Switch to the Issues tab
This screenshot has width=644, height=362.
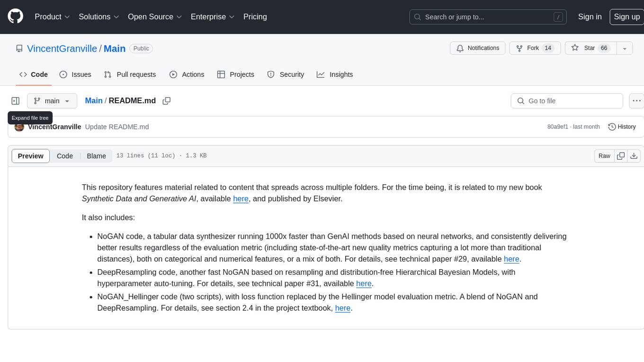point(75,74)
